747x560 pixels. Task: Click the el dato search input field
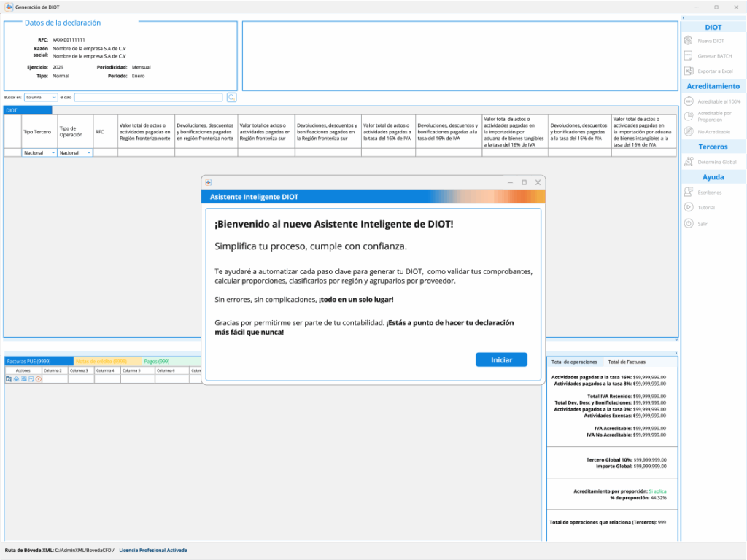tap(148, 97)
